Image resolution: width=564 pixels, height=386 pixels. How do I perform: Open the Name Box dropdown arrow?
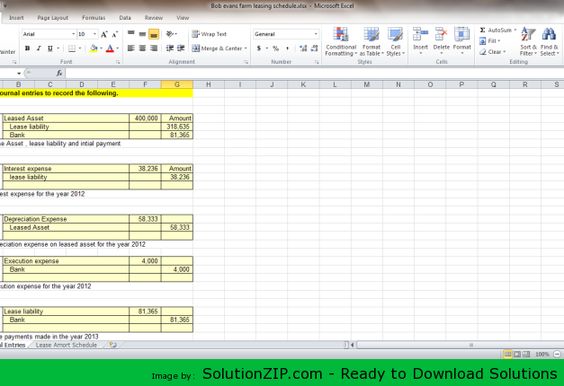coord(19,73)
